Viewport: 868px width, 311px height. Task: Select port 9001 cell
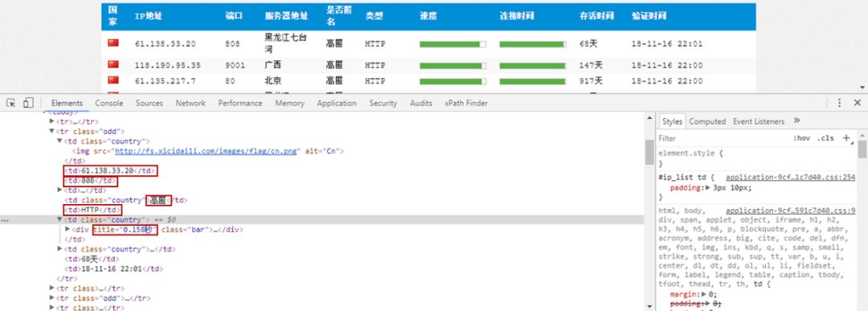click(x=235, y=65)
